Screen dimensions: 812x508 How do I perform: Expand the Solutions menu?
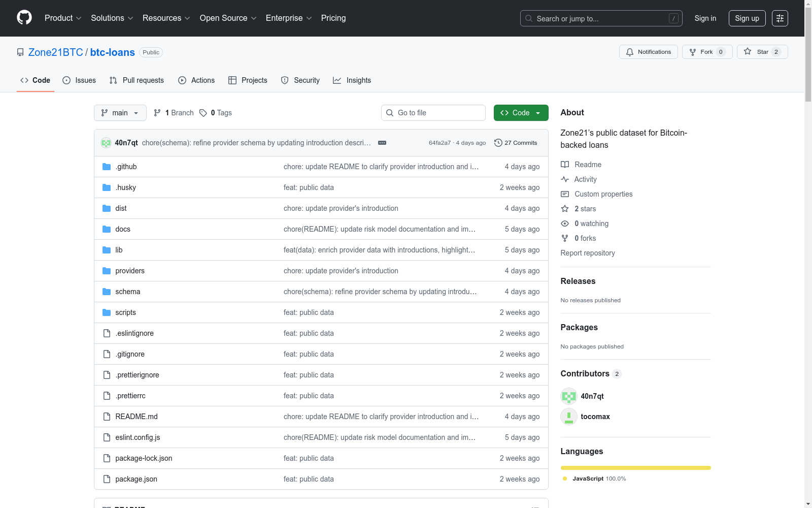coord(112,18)
